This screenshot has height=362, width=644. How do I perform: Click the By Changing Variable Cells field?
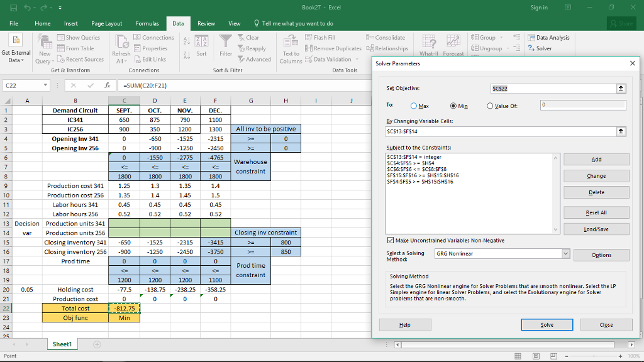click(x=500, y=131)
